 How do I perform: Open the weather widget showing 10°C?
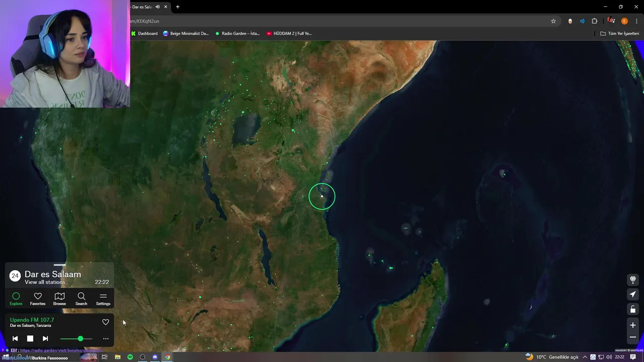coord(552,357)
